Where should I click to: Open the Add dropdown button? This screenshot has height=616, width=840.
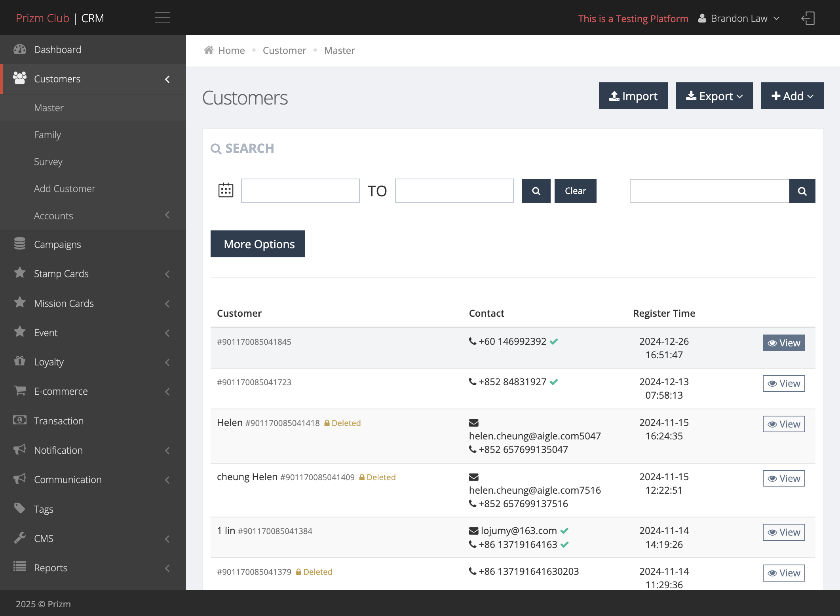792,96
